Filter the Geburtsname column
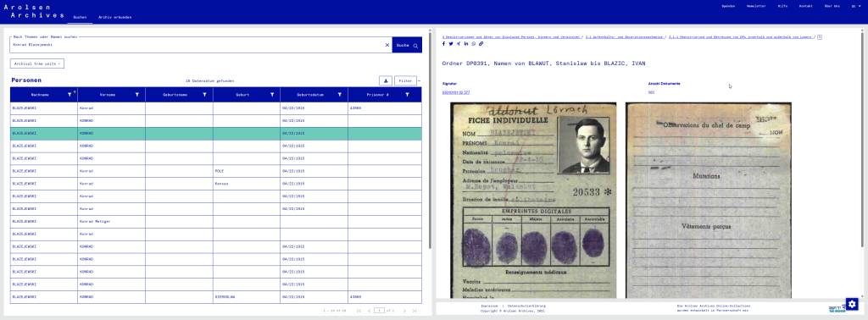This screenshot has width=868, height=320. [x=204, y=95]
